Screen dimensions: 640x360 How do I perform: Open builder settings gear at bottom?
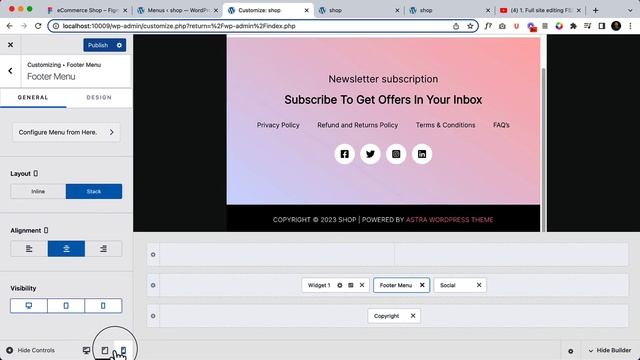[x=571, y=351]
